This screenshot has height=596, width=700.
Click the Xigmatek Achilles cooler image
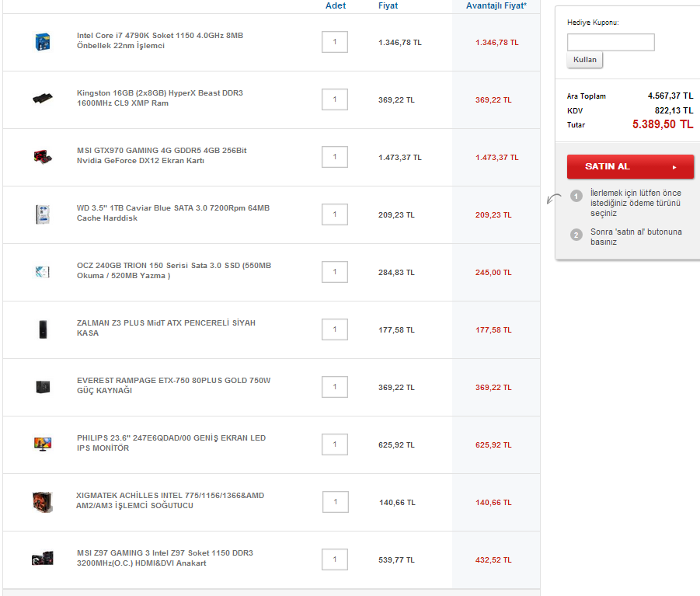43,502
